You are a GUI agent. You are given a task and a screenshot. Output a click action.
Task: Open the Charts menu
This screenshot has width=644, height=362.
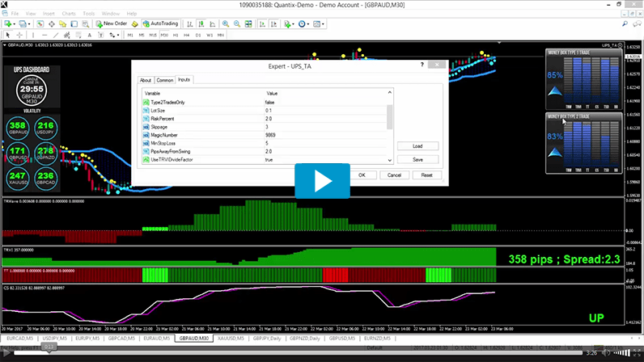pos(69,14)
